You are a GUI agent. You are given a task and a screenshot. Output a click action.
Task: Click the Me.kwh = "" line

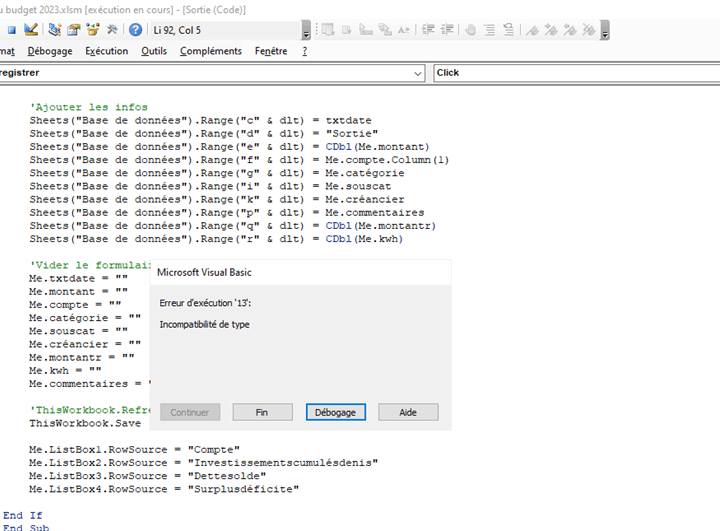click(x=65, y=371)
